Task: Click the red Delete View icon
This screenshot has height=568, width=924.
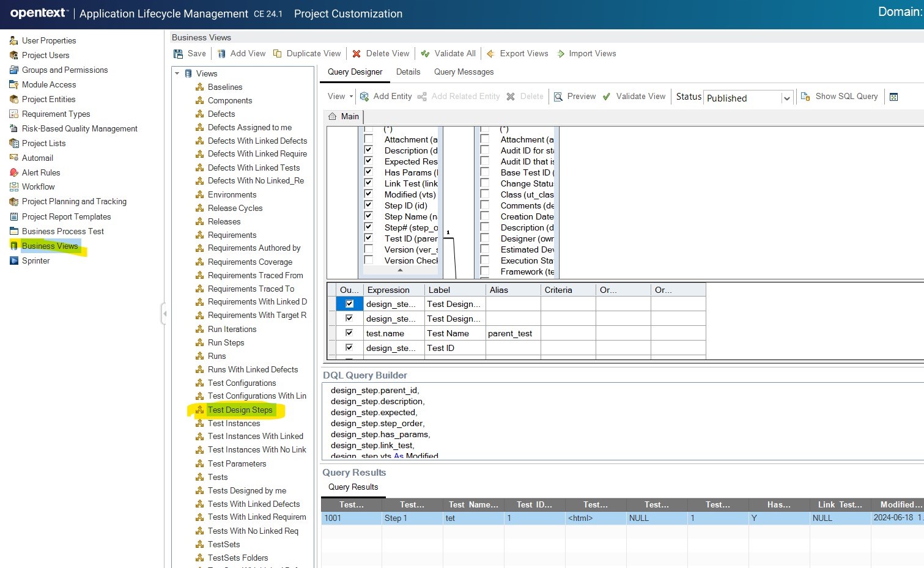Action: pyautogui.click(x=357, y=54)
